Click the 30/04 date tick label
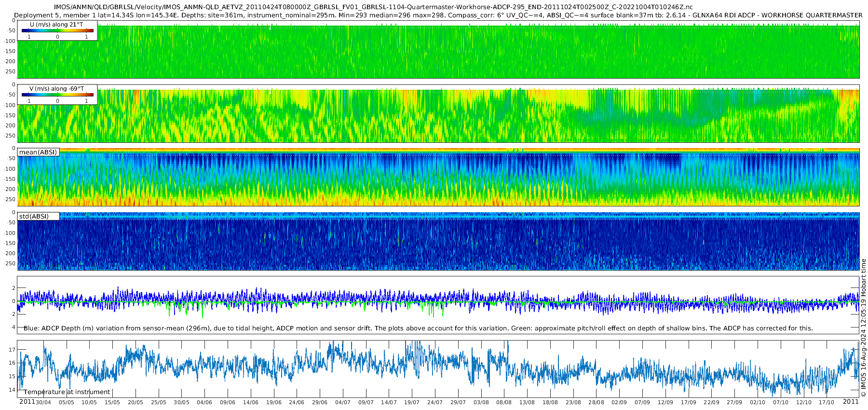Viewport: 868px width, 410px height. [43, 402]
